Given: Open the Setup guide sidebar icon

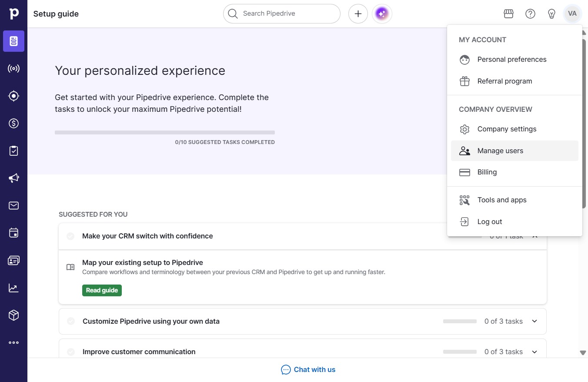Looking at the screenshot, I should click(x=13, y=41).
